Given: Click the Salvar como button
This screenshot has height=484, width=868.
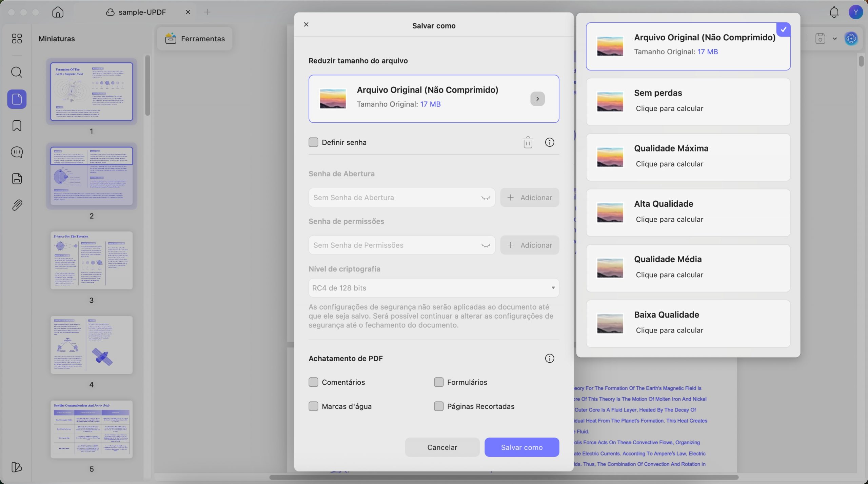Looking at the screenshot, I should (521, 447).
